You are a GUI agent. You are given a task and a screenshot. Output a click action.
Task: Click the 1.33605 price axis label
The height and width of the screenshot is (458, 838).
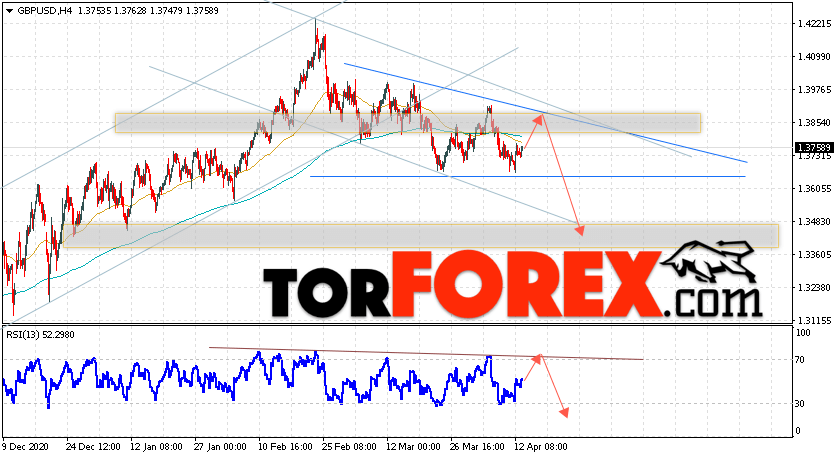[814, 254]
